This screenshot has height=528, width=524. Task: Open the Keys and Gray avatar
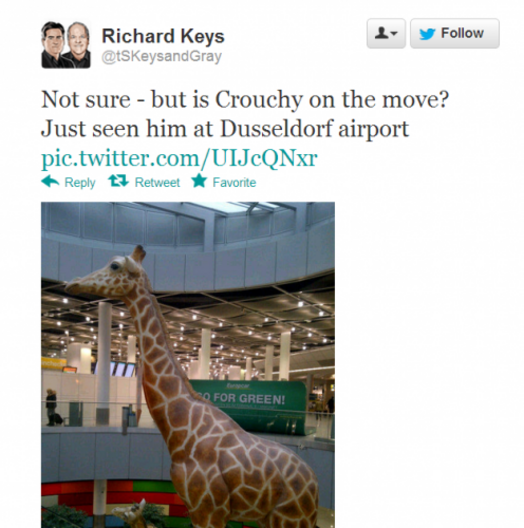(x=66, y=44)
